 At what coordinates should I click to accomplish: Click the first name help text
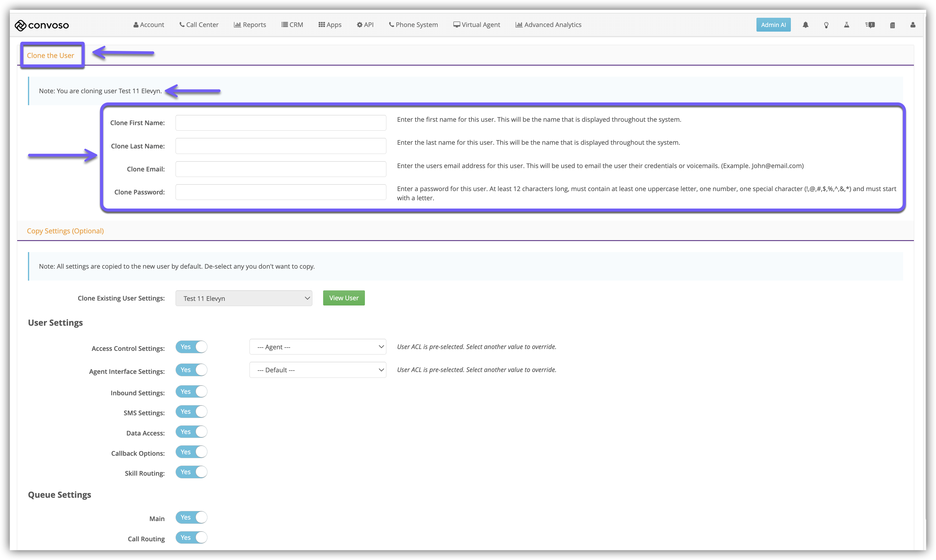pos(539,119)
